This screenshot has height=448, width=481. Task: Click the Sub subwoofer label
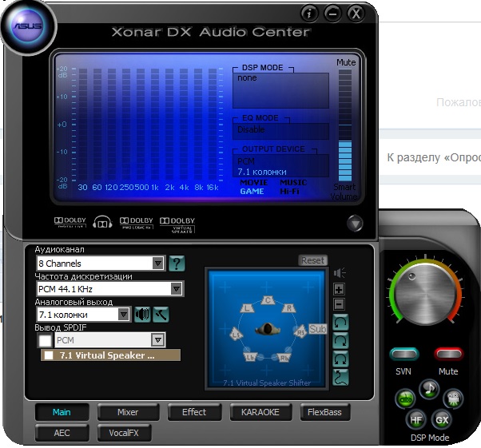(317, 329)
